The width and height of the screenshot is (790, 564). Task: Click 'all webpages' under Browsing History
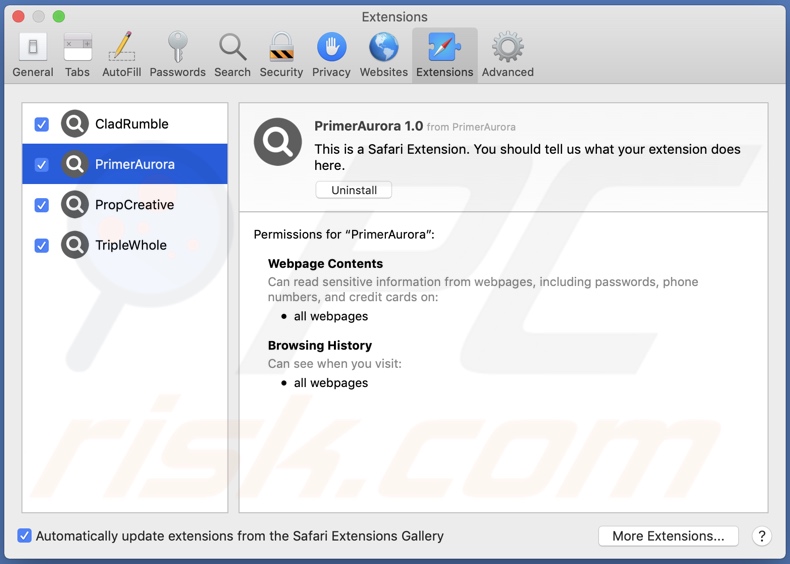(331, 383)
